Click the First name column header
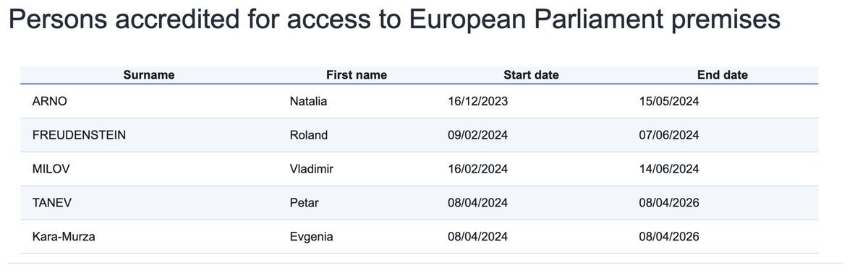 click(357, 75)
